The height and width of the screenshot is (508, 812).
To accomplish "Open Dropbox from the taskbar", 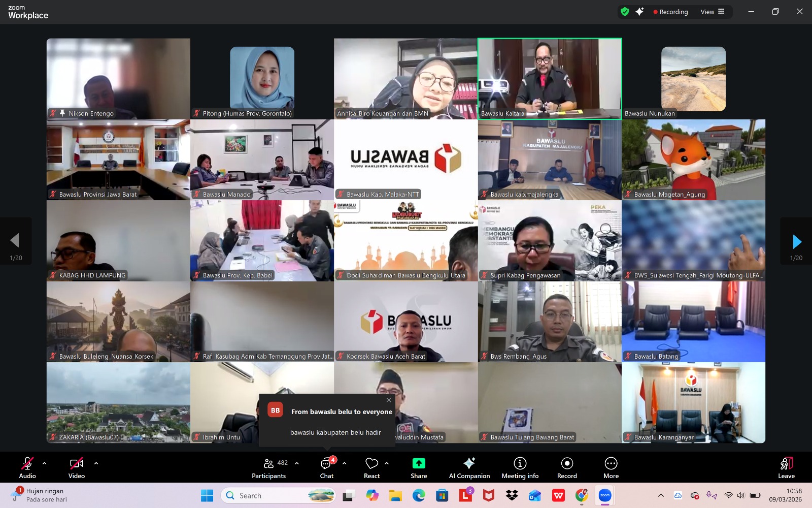I will point(512,495).
